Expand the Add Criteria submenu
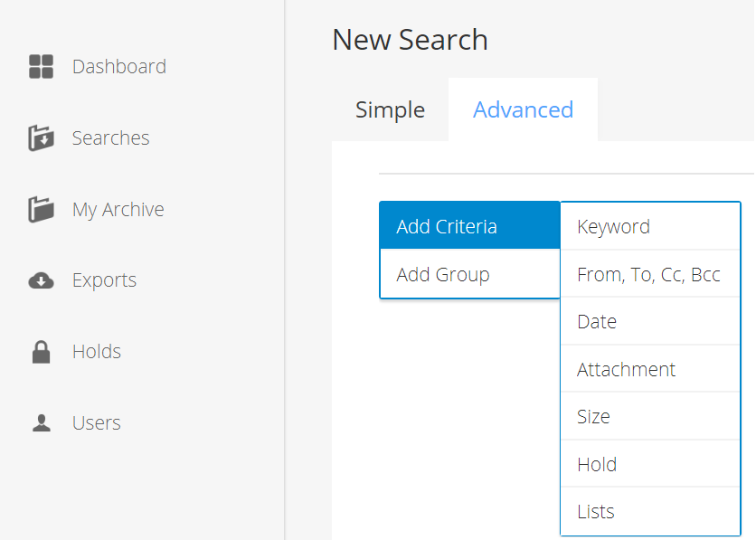 click(470, 225)
